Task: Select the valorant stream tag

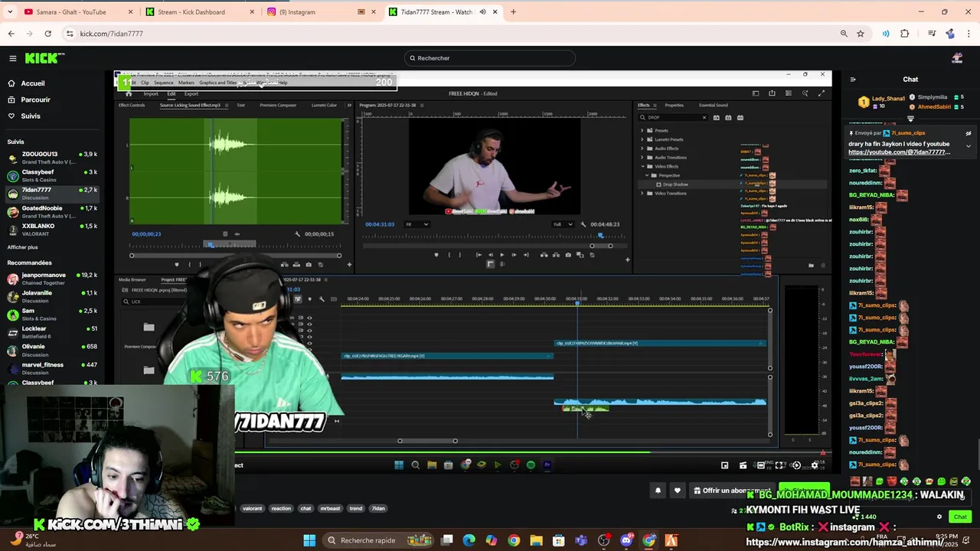Action: [252, 508]
